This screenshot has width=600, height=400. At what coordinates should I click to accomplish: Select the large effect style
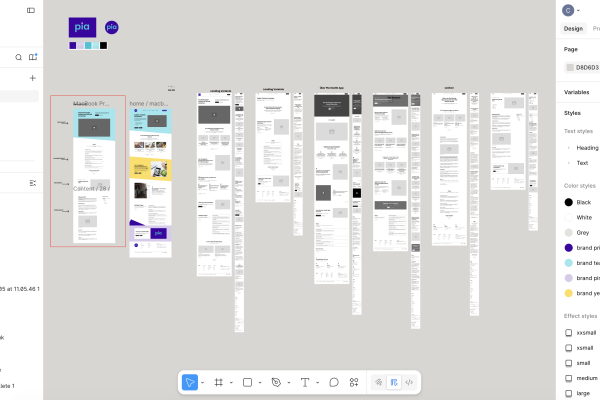pyautogui.click(x=583, y=393)
